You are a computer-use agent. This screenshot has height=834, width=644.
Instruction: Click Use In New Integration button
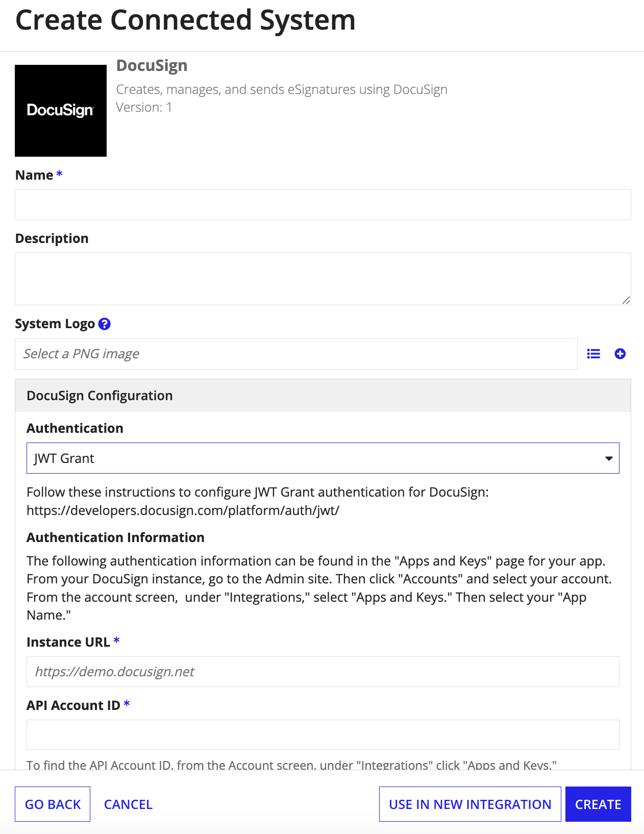coord(470,804)
